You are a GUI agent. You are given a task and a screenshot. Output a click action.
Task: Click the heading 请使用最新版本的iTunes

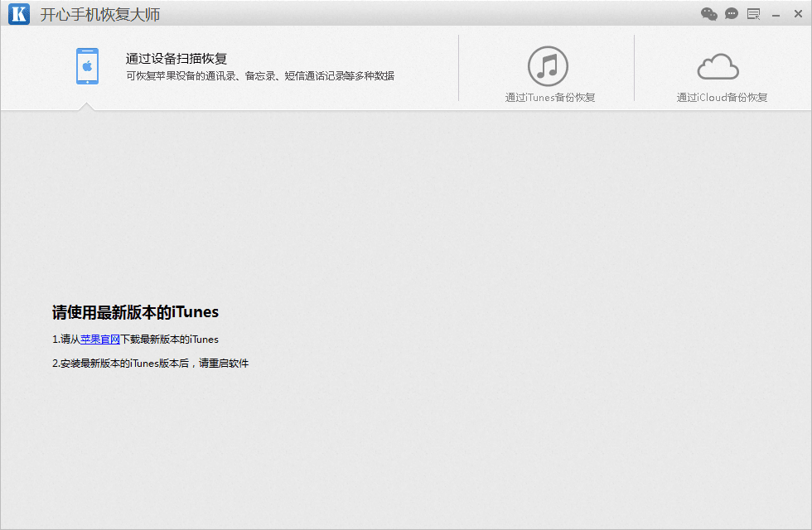tap(135, 312)
